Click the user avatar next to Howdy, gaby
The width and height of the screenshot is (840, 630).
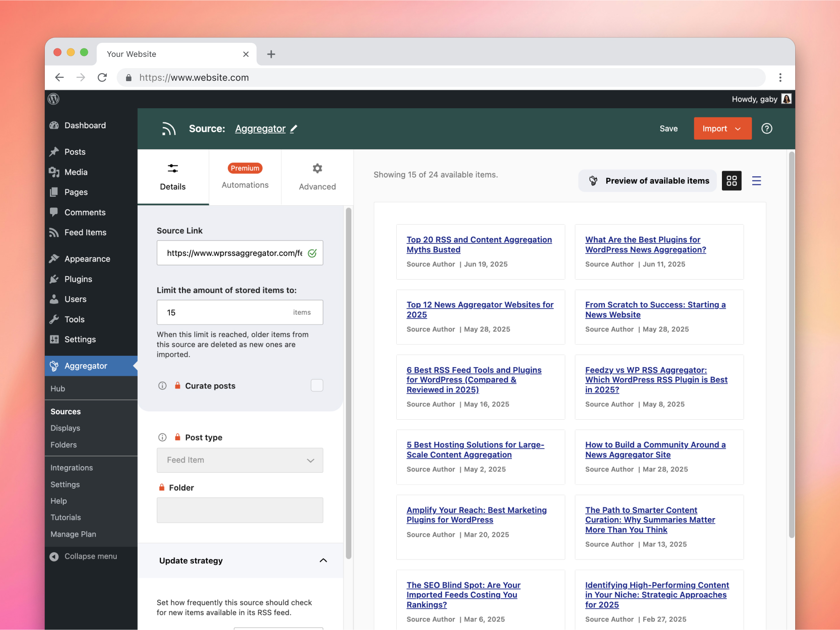pyautogui.click(x=786, y=99)
